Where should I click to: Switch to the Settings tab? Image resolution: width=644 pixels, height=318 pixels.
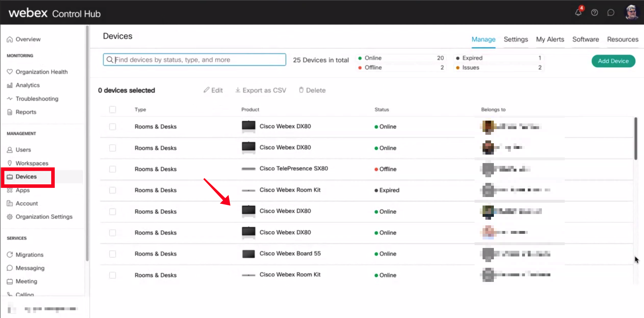tap(516, 40)
